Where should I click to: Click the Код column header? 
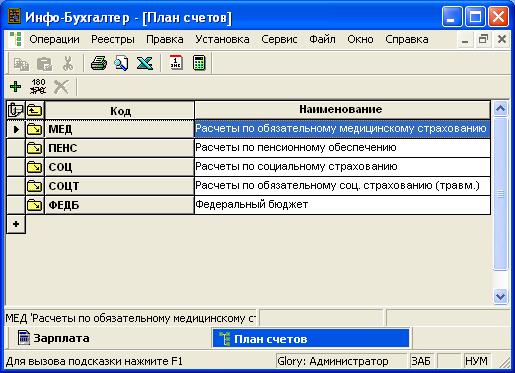click(120, 110)
